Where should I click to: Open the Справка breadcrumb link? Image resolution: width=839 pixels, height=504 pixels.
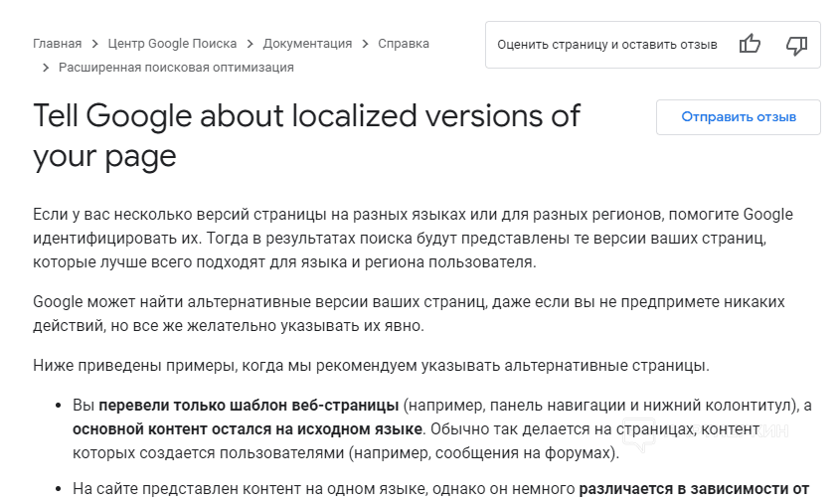(404, 44)
